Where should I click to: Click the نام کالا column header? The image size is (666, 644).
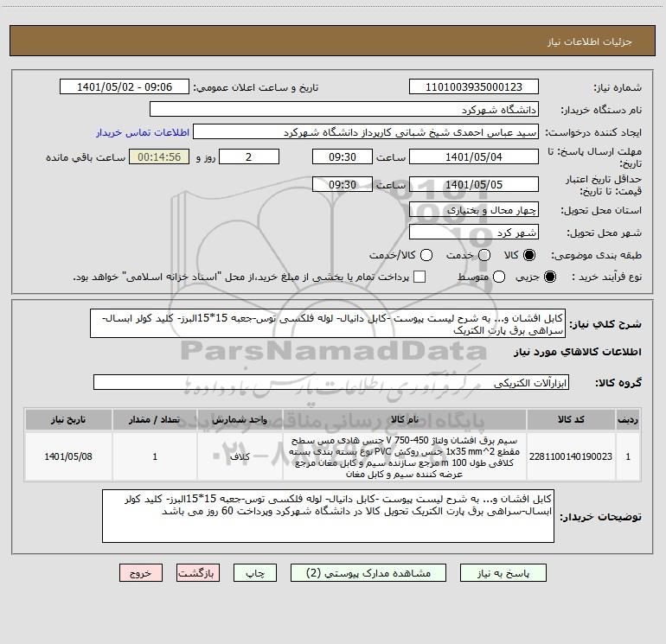[405, 419]
